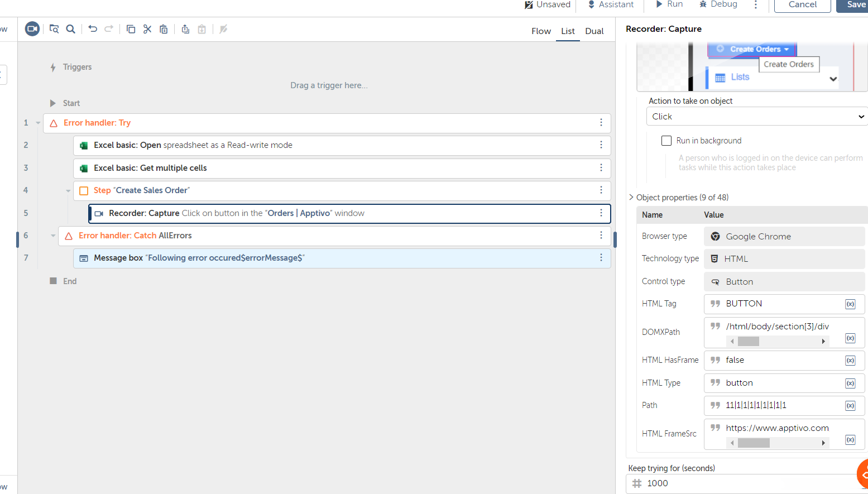
Task: Click the Cancel button
Action: 802,5
